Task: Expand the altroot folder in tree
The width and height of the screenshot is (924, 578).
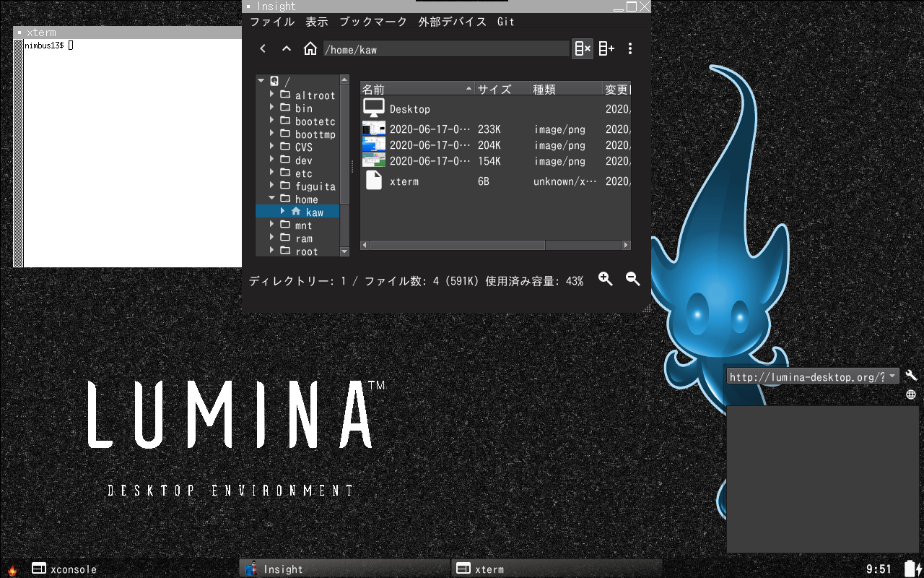Action: [x=272, y=95]
